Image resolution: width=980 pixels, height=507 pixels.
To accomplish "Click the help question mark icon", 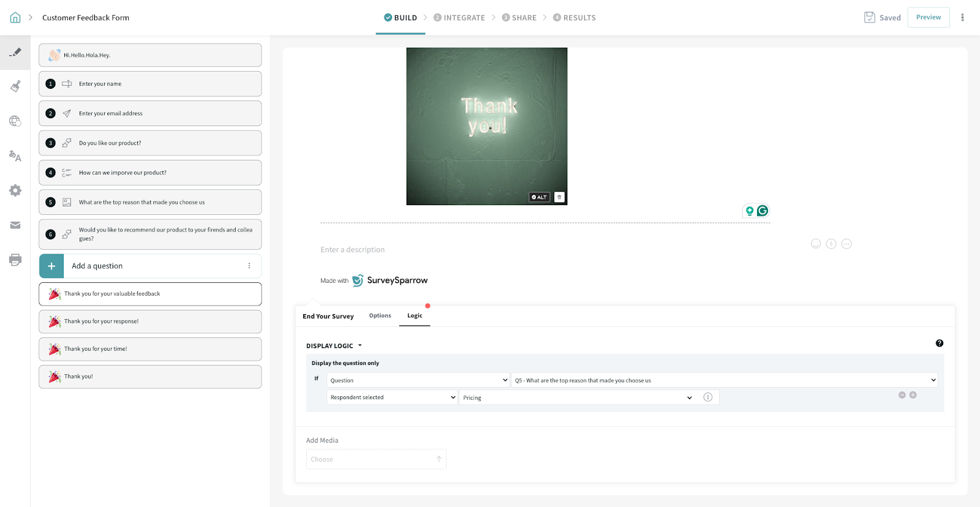I will pyautogui.click(x=939, y=344).
